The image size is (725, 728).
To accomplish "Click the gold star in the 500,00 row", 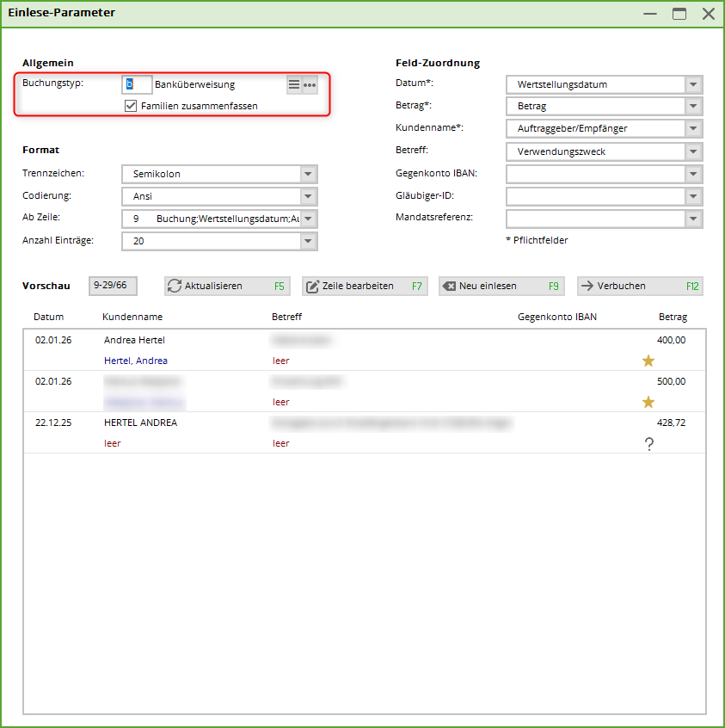I will pyautogui.click(x=648, y=402).
